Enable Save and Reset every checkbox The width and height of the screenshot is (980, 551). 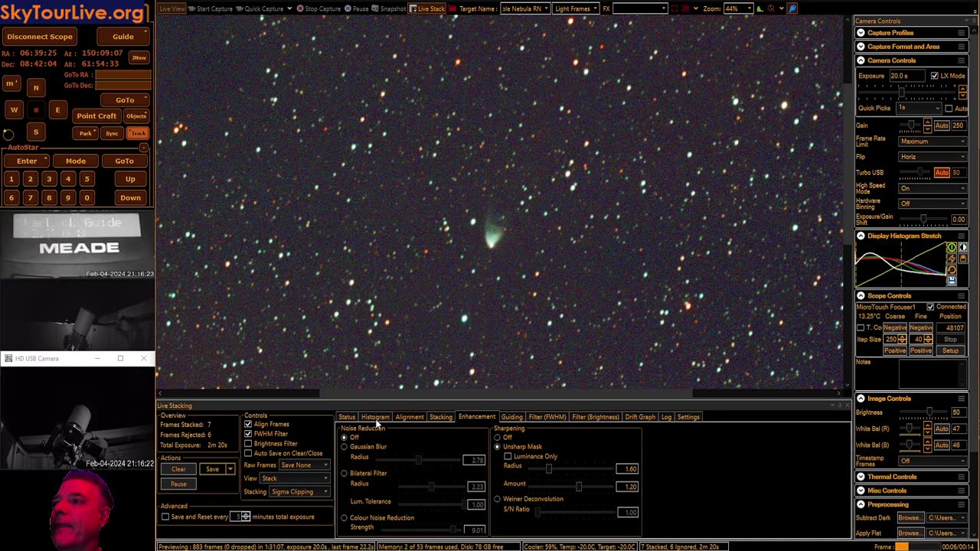165,517
